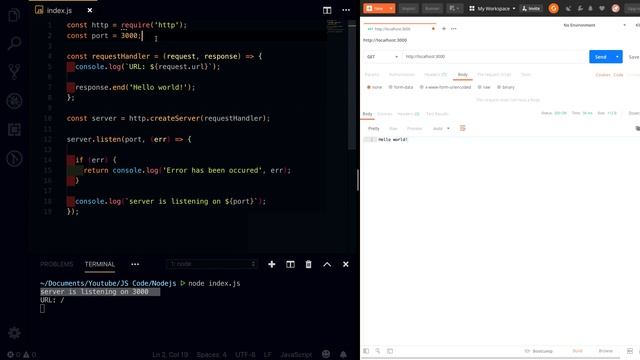Split the VS Code editor
The image size is (640, 360).
pos(327,10)
